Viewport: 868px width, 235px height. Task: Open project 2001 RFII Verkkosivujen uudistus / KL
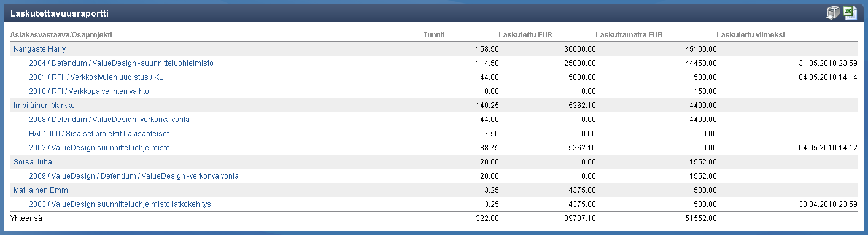tap(96, 77)
